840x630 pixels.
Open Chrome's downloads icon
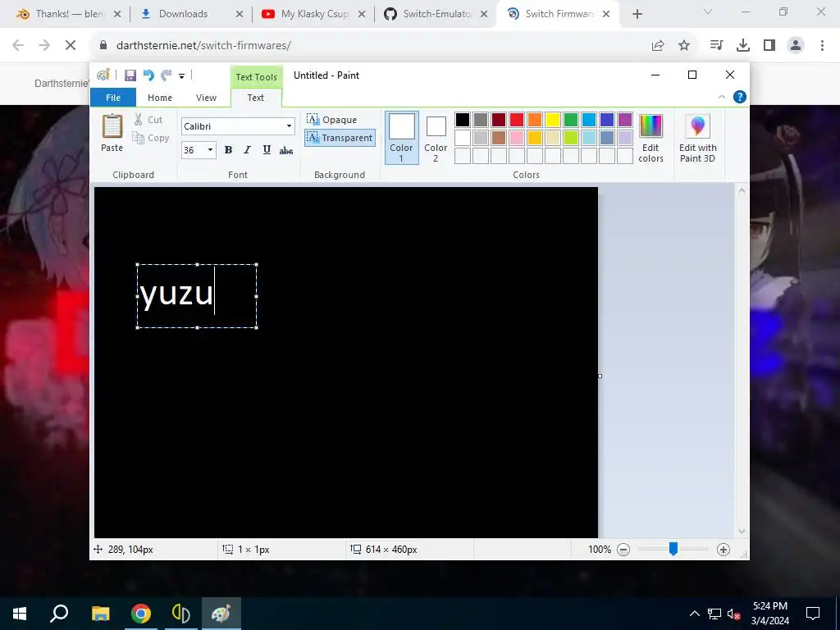[x=743, y=46]
